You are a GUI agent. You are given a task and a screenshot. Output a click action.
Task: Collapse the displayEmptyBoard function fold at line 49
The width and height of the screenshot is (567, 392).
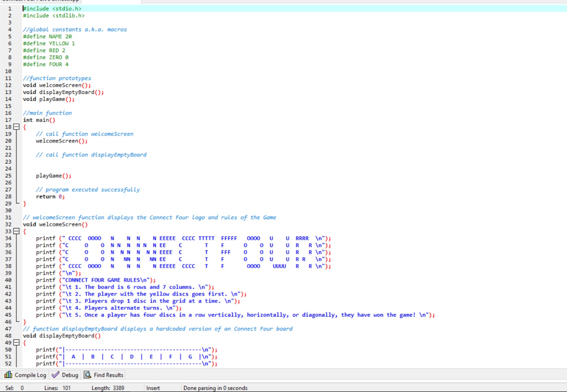[17, 343]
